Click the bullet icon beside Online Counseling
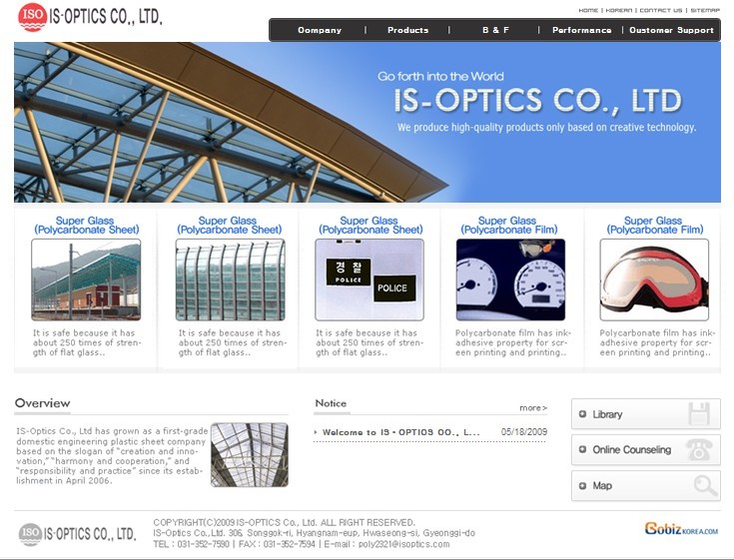This screenshot has width=734, height=560. pyautogui.click(x=582, y=449)
